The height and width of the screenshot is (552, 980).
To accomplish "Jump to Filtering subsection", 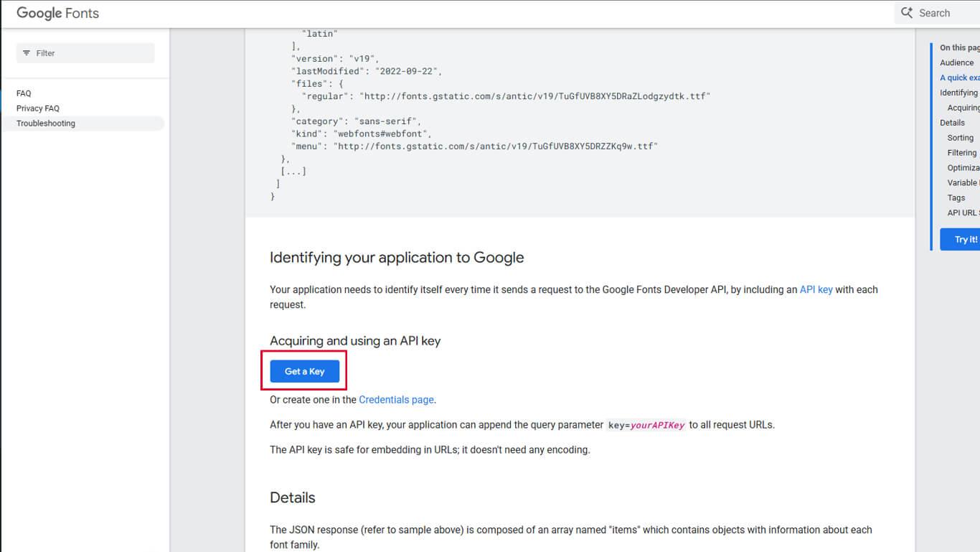I will coord(961,153).
